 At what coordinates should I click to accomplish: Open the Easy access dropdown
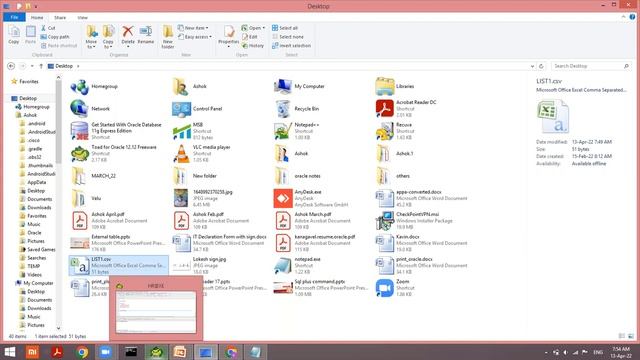[195, 37]
